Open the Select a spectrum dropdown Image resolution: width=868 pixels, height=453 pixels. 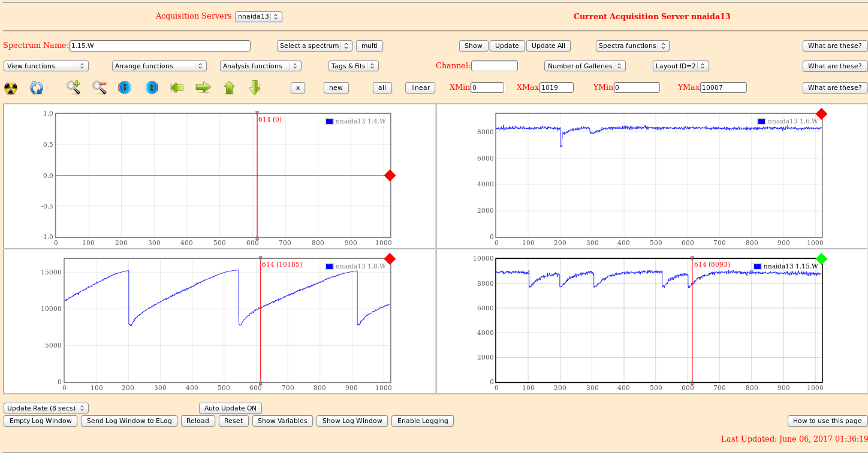click(315, 46)
